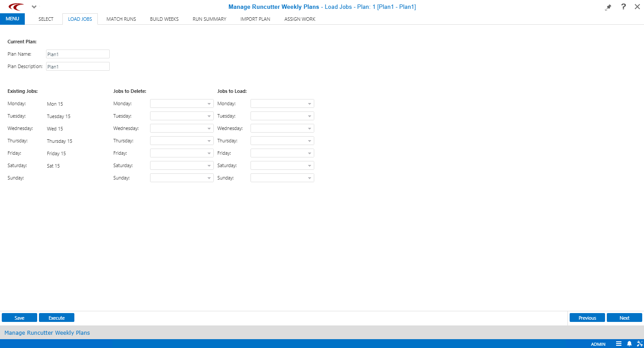Click the Save button

click(x=19, y=317)
